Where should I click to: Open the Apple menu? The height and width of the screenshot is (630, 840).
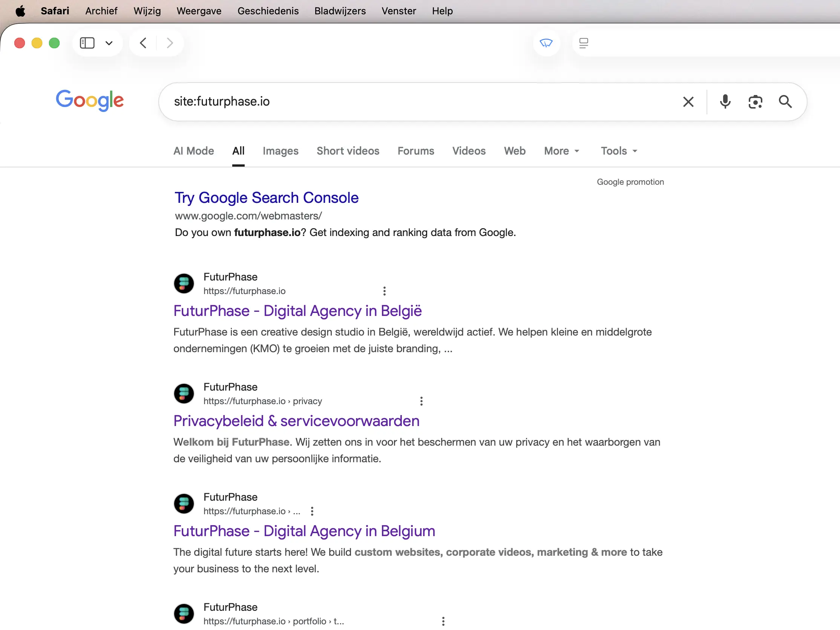pyautogui.click(x=20, y=11)
